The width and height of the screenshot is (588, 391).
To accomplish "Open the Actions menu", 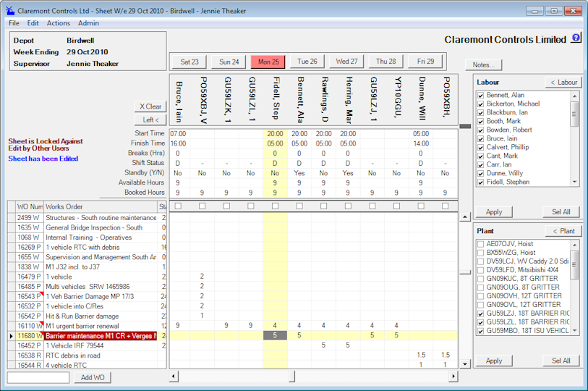I will (59, 23).
